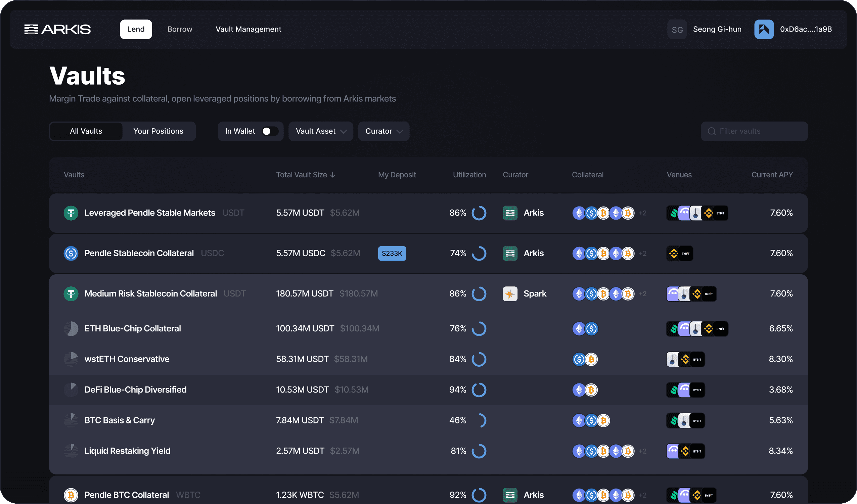Open the wstETH Conservative vault

coord(127,359)
